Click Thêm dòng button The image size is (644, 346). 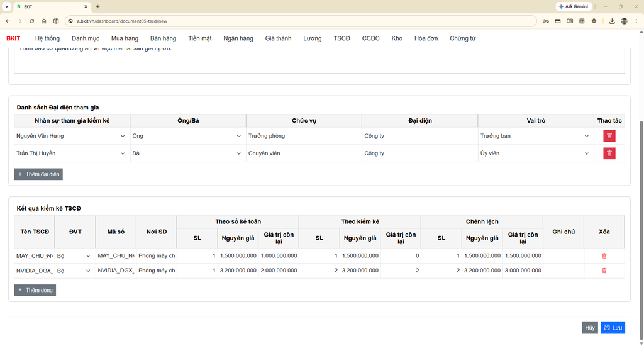click(35, 290)
